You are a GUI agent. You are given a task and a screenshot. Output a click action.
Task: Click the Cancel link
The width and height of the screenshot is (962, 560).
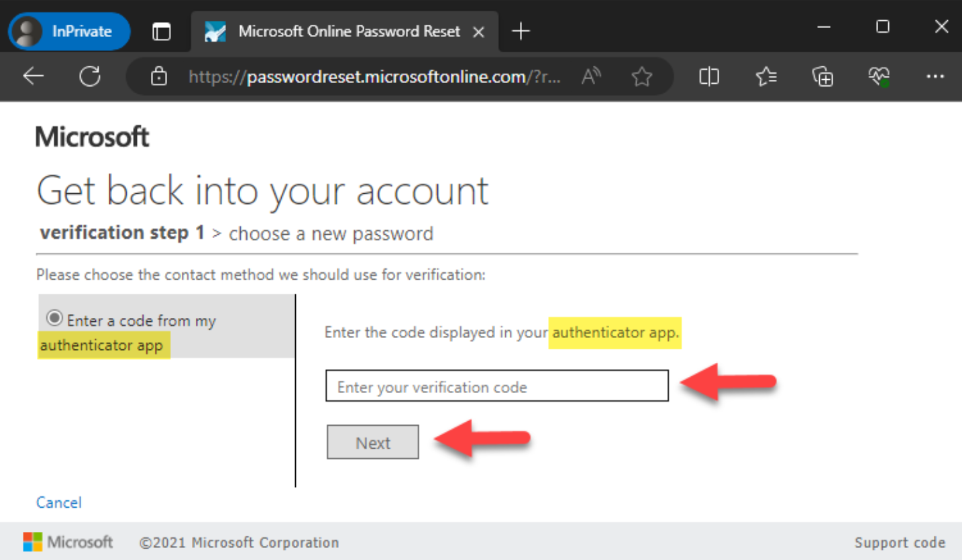pos(59,502)
